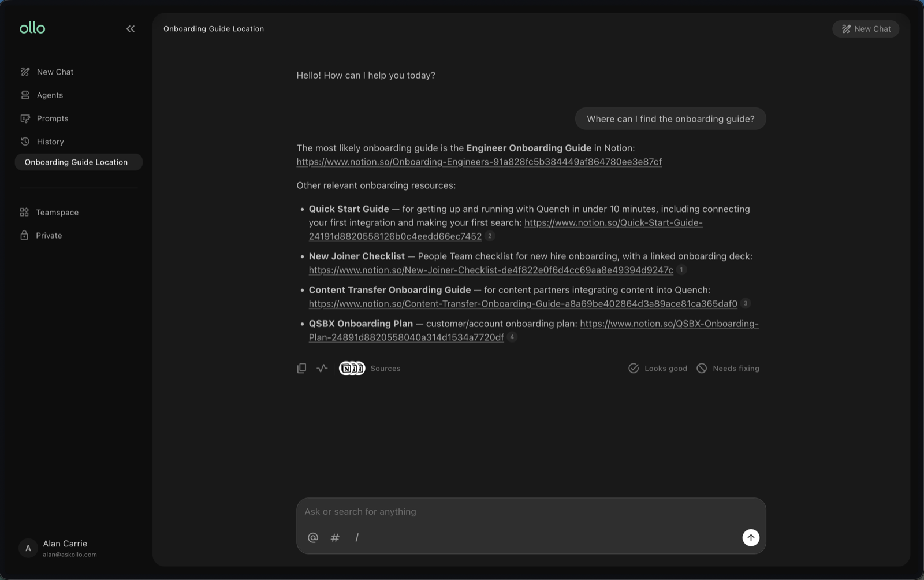This screenshot has width=924, height=580.
Task: Click the Onboarding Guide Location header title
Action: pyautogui.click(x=214, y=28)
